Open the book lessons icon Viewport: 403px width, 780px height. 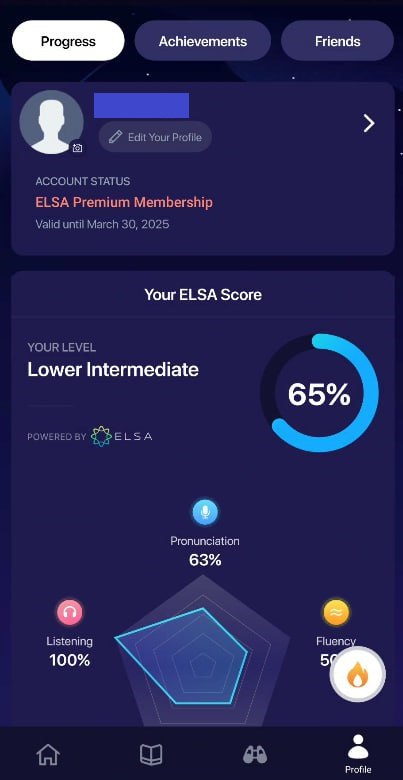pyautogui.click(x=151, y=755)
